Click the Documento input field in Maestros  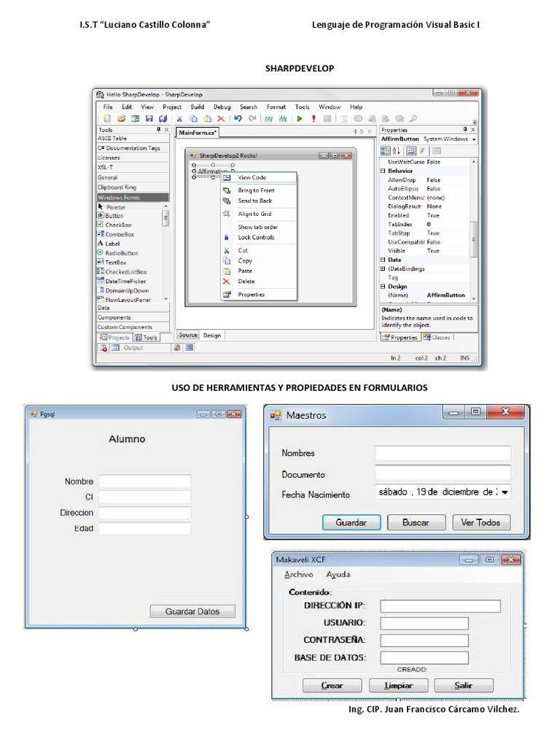(x=443, y=473)
